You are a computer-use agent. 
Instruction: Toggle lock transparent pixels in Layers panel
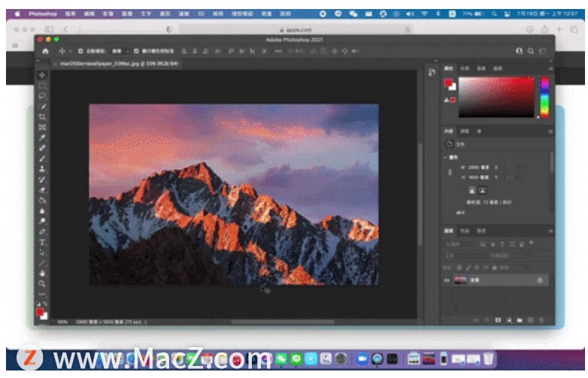[x=459, y=268]
